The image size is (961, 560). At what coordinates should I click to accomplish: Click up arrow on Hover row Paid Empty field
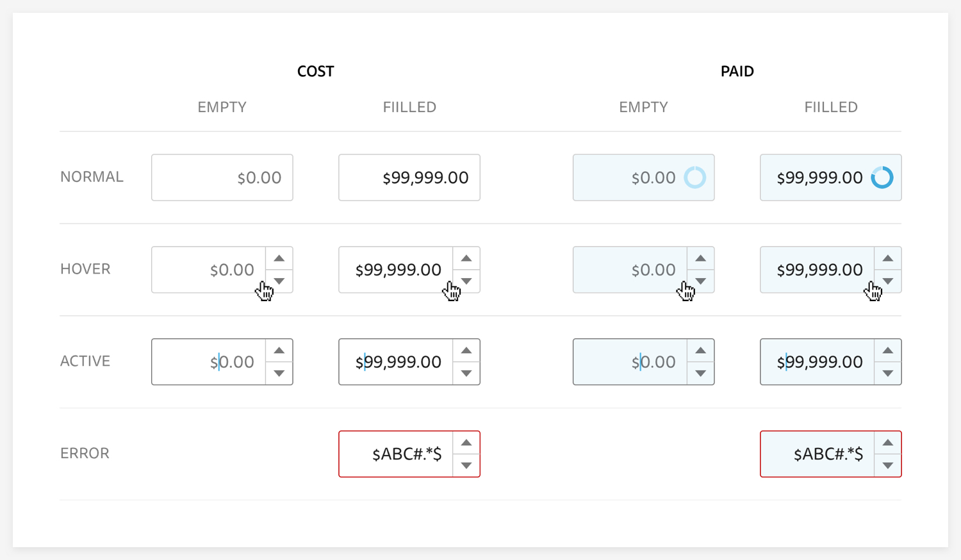[701, 258]
